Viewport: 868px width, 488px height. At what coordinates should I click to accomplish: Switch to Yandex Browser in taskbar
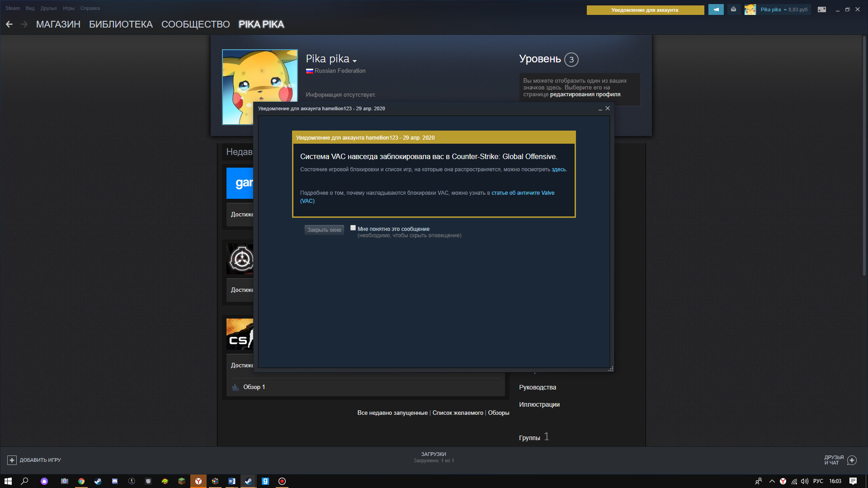(x=198, y=481)
